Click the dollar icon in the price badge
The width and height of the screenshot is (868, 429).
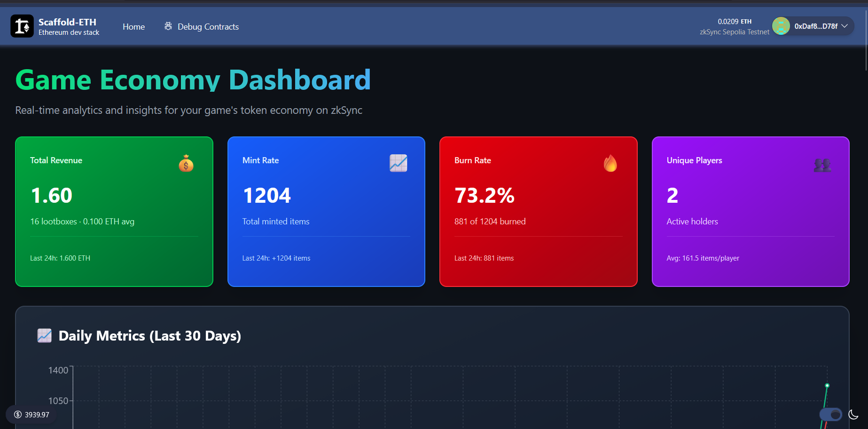tap(18, 414)
